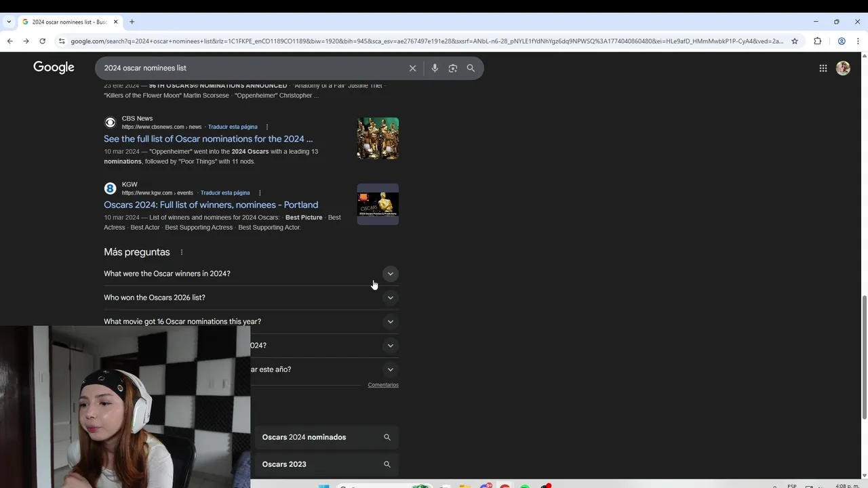Close the '2024 oscar nominees list' tab
Viewport: 868px width, 488px height.
coord(115,22)
